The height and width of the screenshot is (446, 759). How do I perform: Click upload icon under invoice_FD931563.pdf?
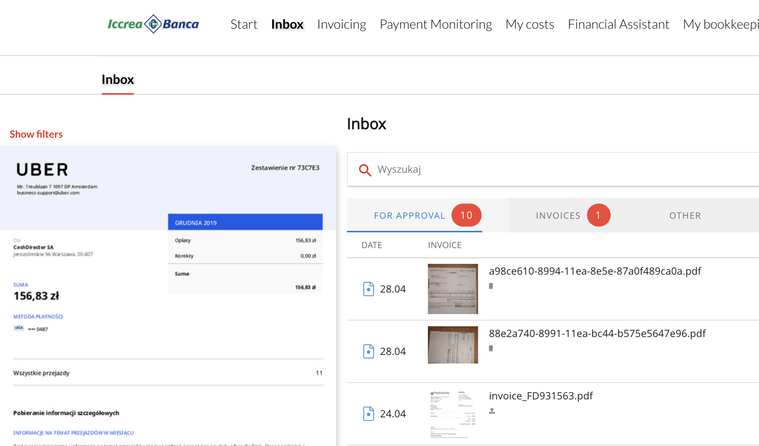[x=491, y=411]
